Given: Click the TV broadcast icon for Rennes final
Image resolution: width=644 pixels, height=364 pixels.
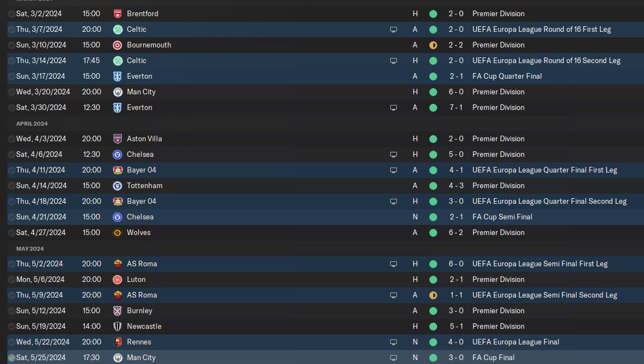Looking at the screenshot, I should [394, 342].
